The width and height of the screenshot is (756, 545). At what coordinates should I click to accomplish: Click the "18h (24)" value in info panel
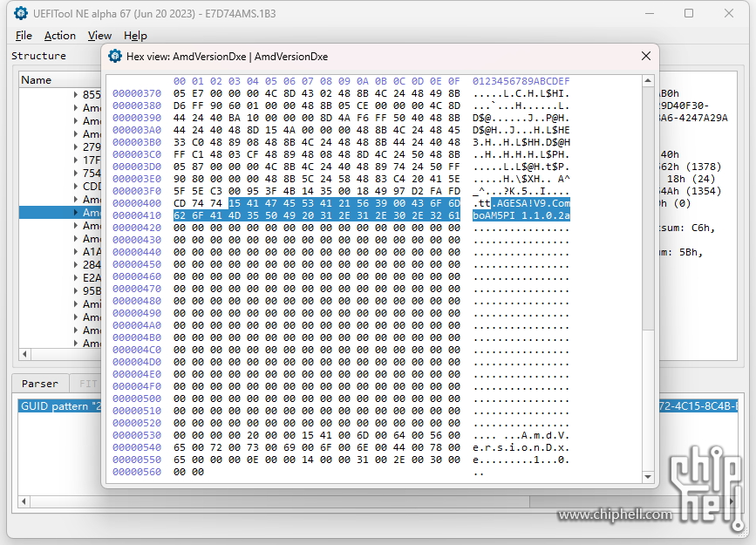pos(691,179)
